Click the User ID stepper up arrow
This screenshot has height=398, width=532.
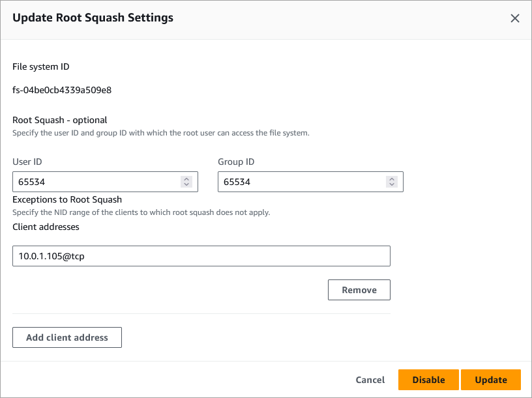[x=186, y=179]
